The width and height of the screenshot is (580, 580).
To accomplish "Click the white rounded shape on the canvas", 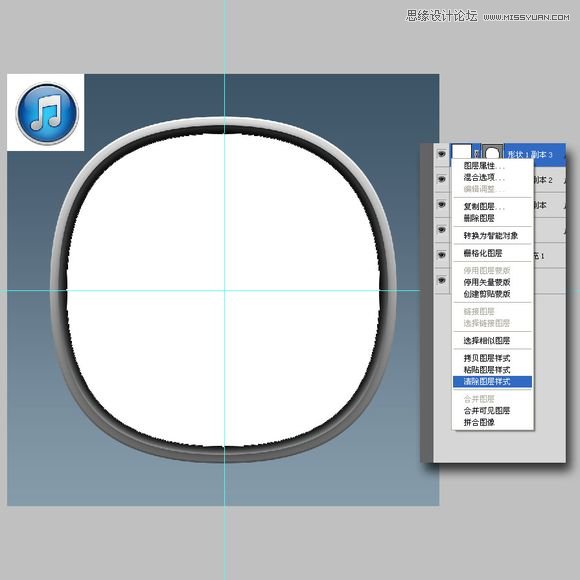I will click(223, 290).
